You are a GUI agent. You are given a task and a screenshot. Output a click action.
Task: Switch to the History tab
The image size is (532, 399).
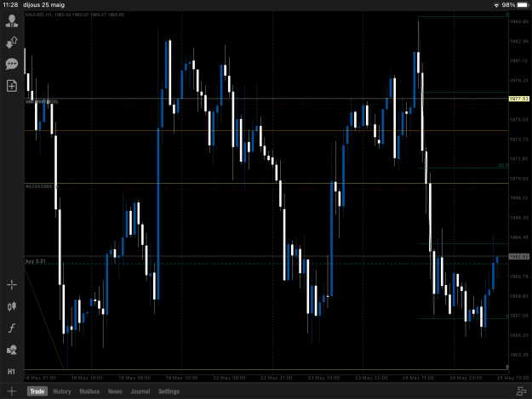pyautogui.click(x=62, y=391)
